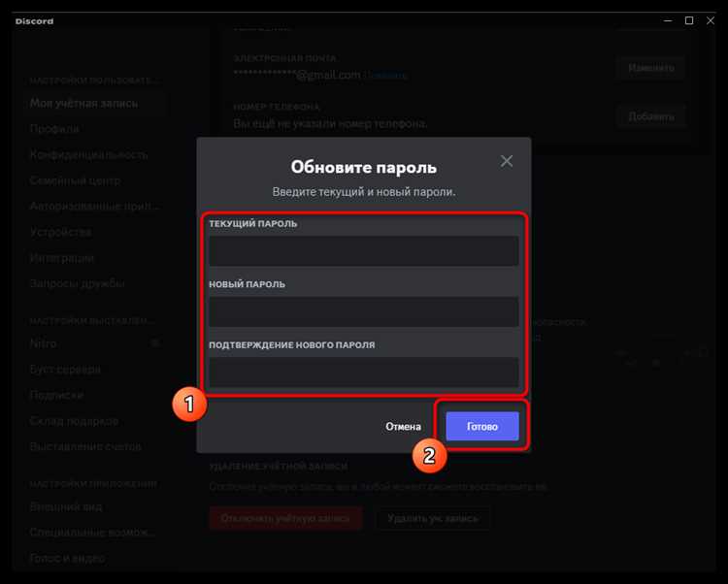The width and height of the screenshot is (728, 584).
Task: Confirm with the Готово button
Action: (x=481, y=426)
